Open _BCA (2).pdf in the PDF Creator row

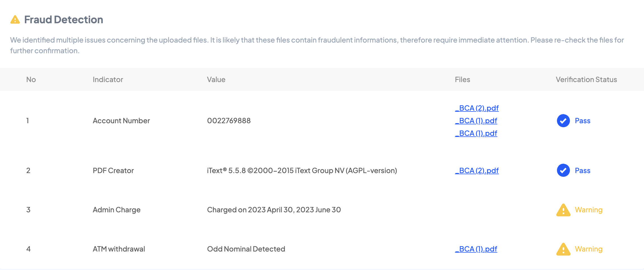477,171
